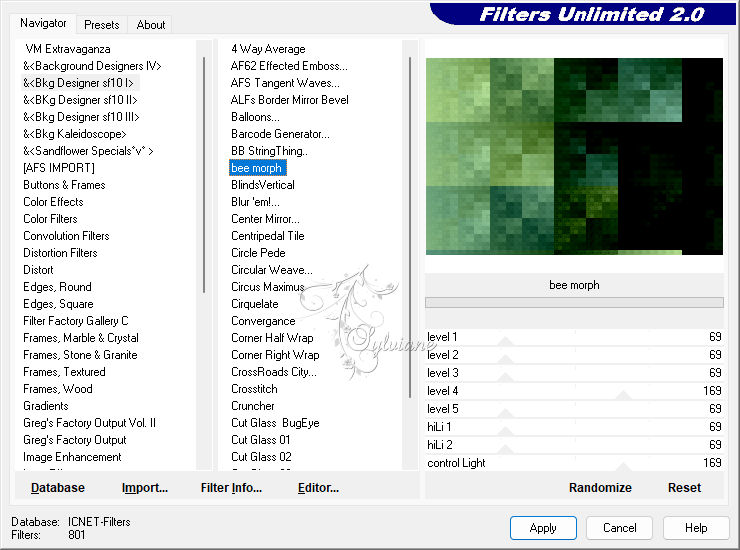Select Buttons & Frames category
This screenshot has height=550, width=740.
[x=64, y=185]
